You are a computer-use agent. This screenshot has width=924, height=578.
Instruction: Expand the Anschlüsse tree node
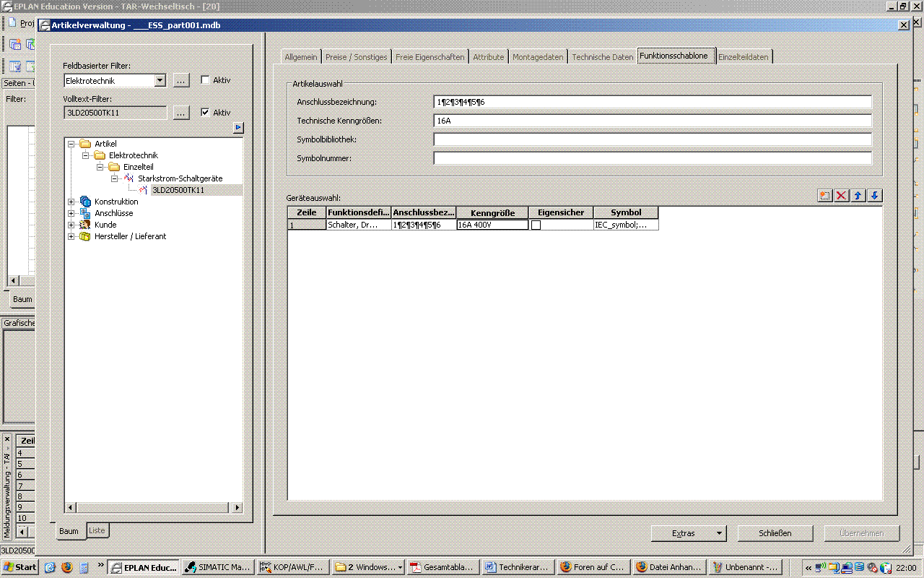click(x=71, y=214)
